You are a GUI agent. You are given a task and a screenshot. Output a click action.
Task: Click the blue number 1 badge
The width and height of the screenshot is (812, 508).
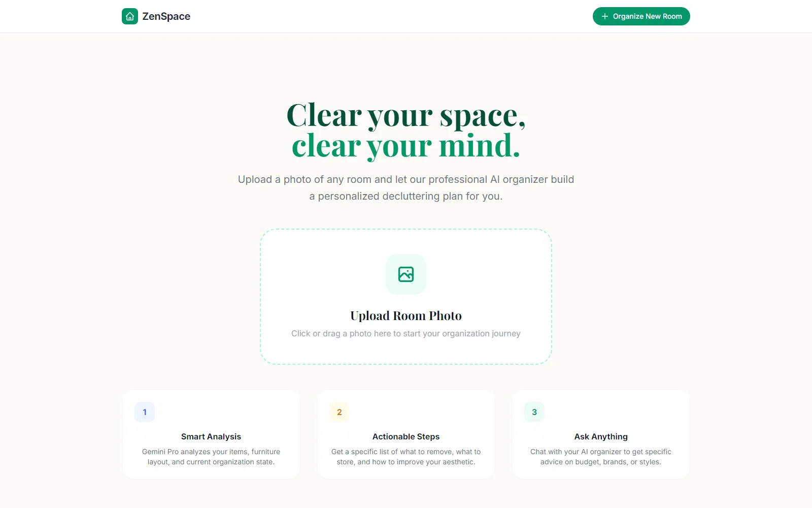(x=145, y=412)
